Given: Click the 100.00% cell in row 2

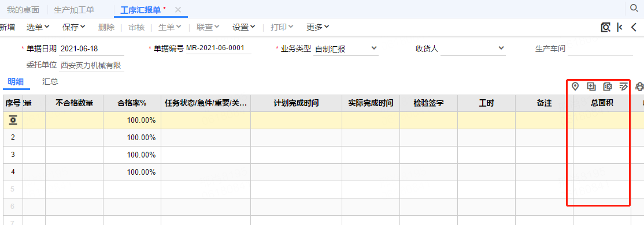Looking at the screenshot, I should (x=132, y=137).
